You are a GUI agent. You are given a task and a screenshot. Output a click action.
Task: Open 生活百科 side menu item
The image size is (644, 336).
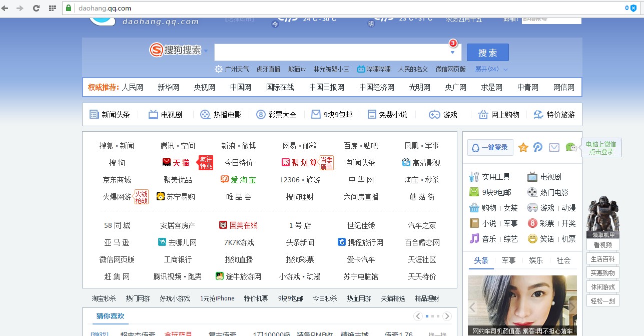[603, 259]
